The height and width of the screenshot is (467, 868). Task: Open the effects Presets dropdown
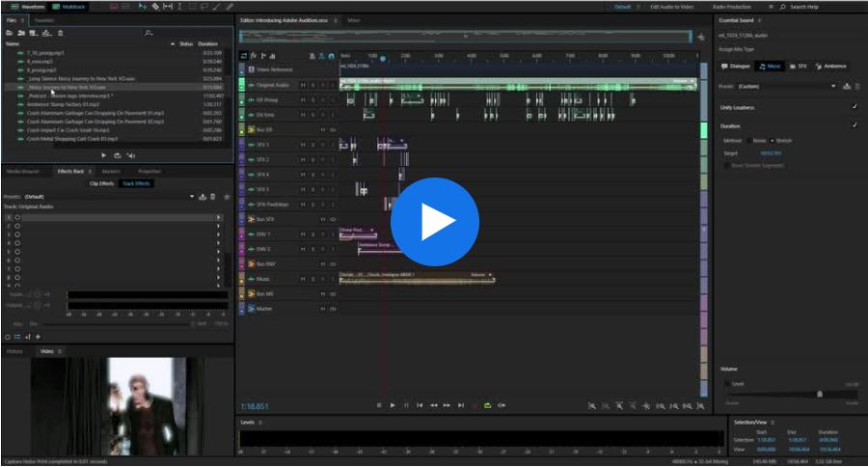(x=192, y=197)
